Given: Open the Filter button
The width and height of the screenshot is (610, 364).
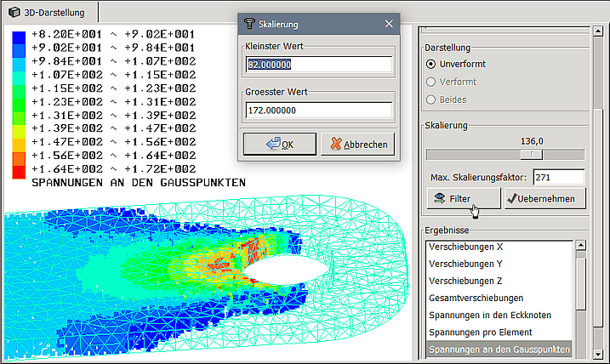Looking at the screenshot, I should pyautogui.click(x=462, y=199).
